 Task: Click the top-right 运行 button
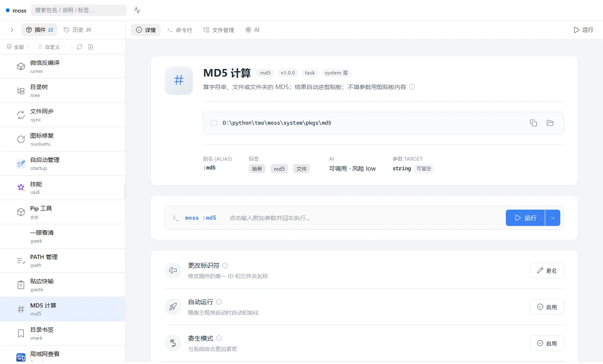(x=583, y=30)
